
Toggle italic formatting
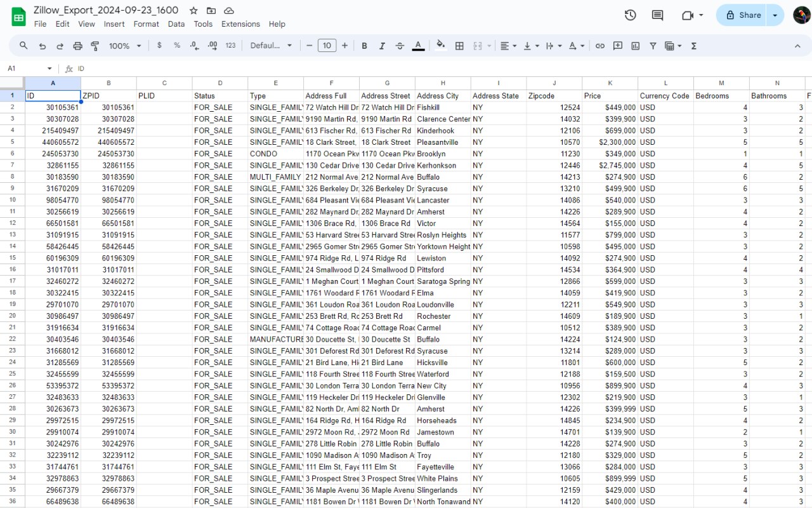point(382,46)
